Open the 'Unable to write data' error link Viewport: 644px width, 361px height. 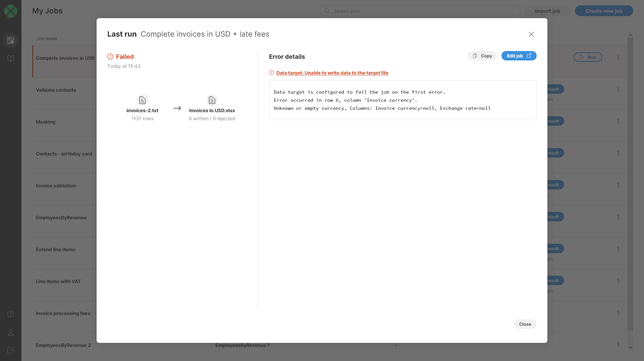point(332,73)
